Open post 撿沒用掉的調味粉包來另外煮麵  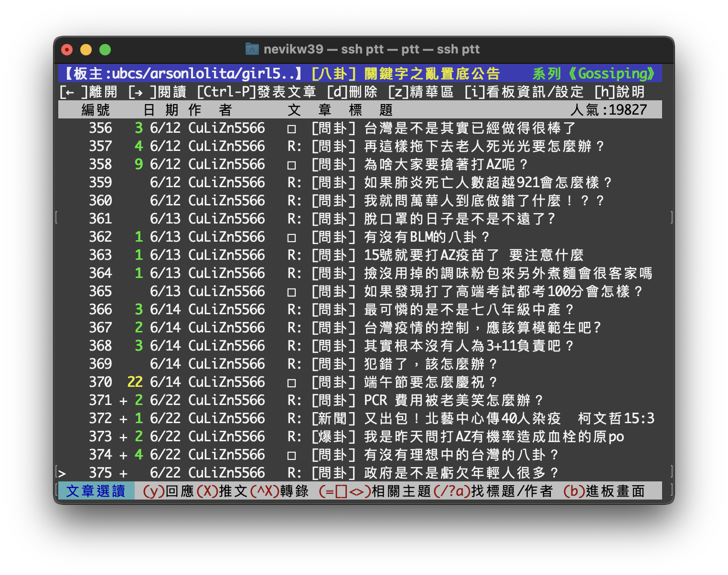(508, 273)
